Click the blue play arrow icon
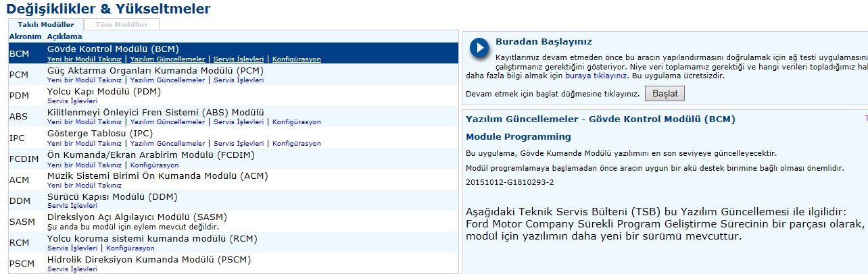 [479, 47]
